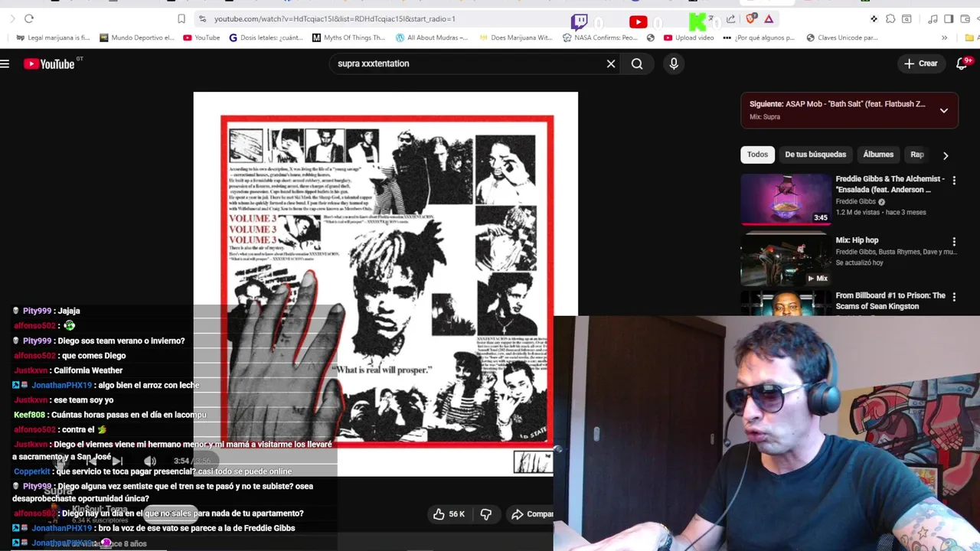Start voice search with the microphone icon
980x551 pixels.
pyautogui.click(x=674, y=64)
